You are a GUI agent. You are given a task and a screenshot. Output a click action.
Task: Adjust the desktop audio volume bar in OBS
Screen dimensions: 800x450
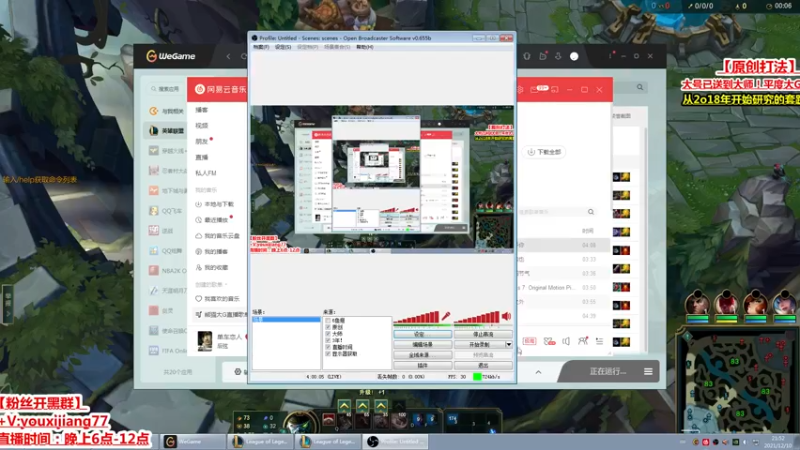[477, 317]
